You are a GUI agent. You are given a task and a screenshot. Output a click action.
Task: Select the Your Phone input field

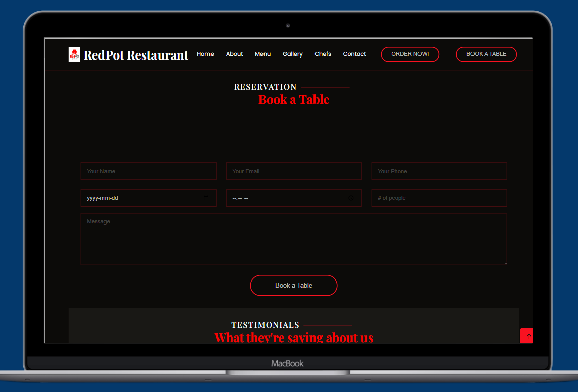[x=439, y=171]
